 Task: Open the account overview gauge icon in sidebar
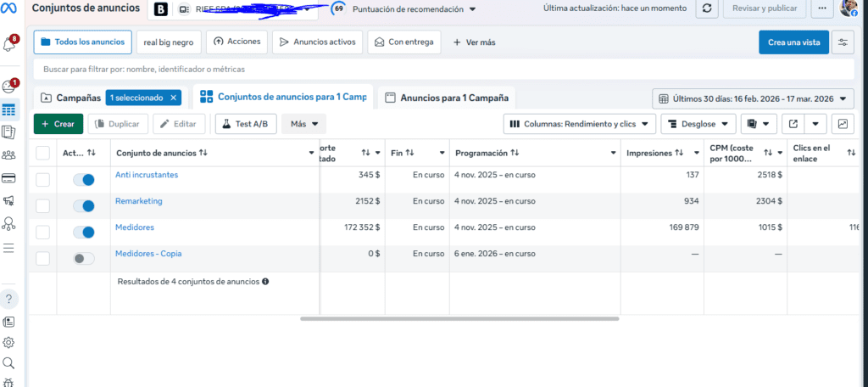(8, 87)
